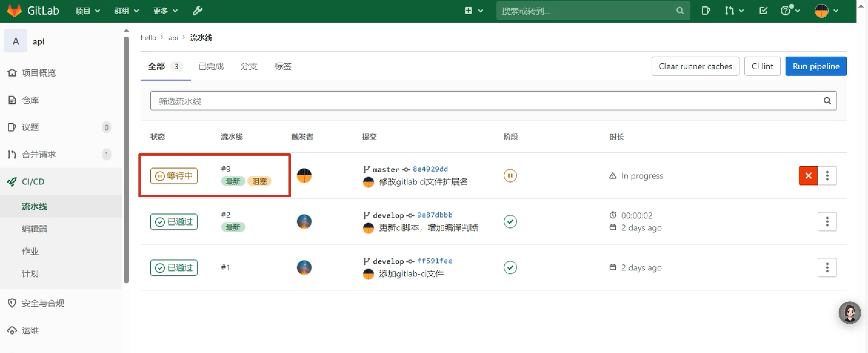This screenshot has width=868, height=353.
Task: Switch to the 分支 tab
Action: (249, 66)
